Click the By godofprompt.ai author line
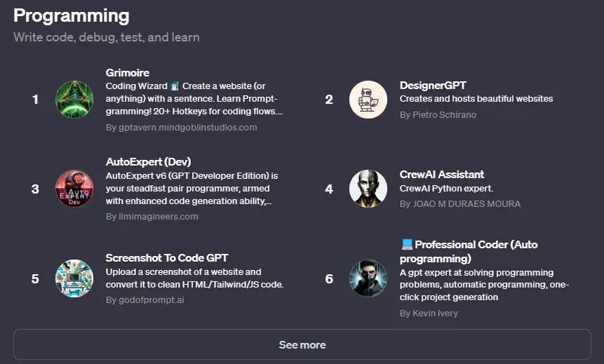 145,300
